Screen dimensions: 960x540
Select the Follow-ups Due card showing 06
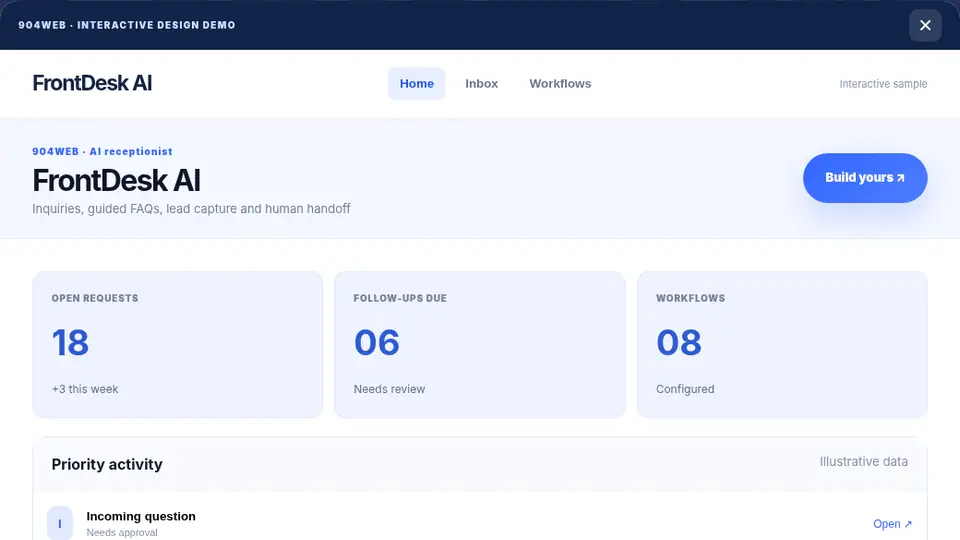tap(480, 345)
